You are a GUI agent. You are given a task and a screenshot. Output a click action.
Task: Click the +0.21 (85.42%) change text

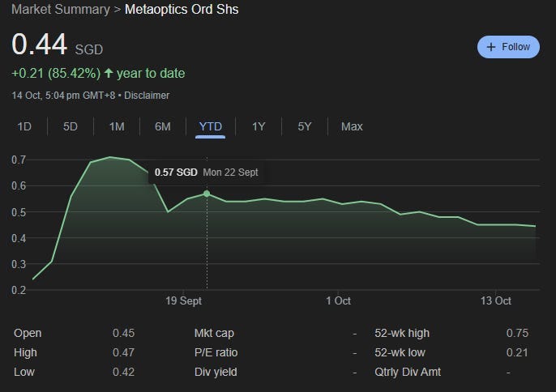[x=56, y=74]
